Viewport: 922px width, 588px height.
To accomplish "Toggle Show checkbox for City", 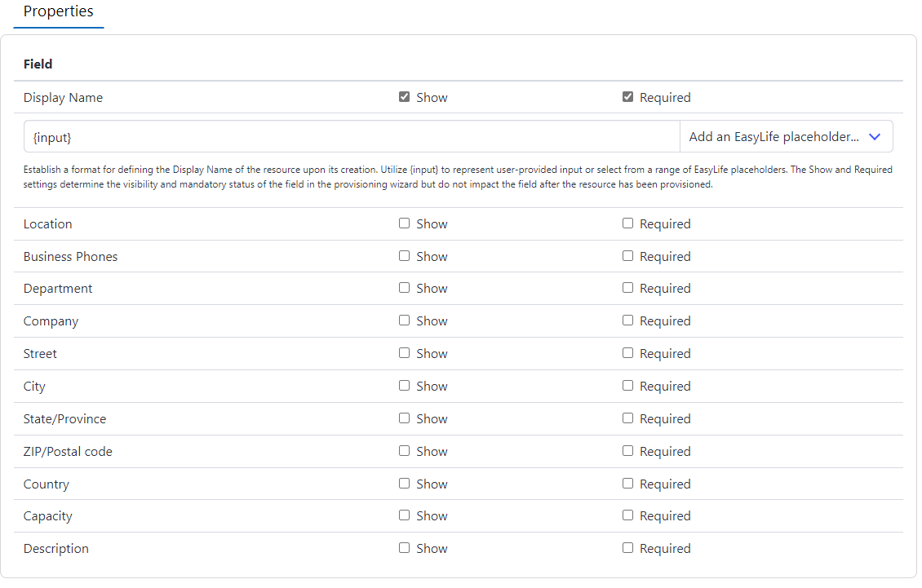I will [404, 386].
